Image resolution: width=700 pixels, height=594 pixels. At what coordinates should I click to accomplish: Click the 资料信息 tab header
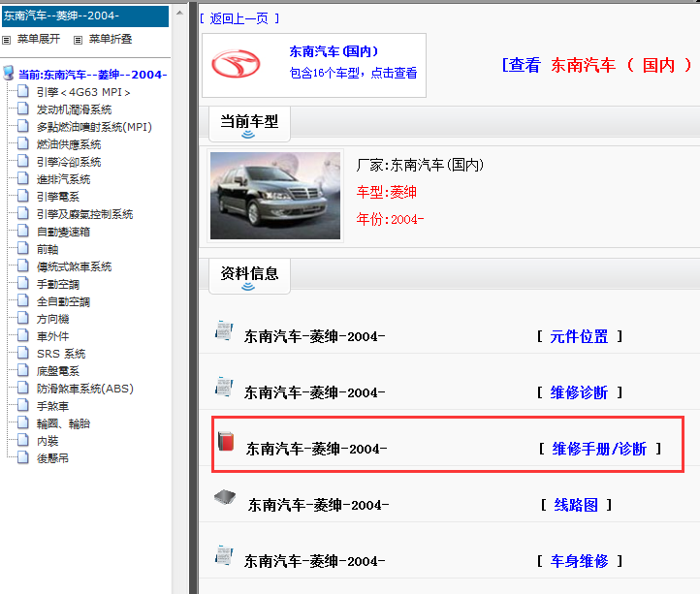(x=249, y=276)
